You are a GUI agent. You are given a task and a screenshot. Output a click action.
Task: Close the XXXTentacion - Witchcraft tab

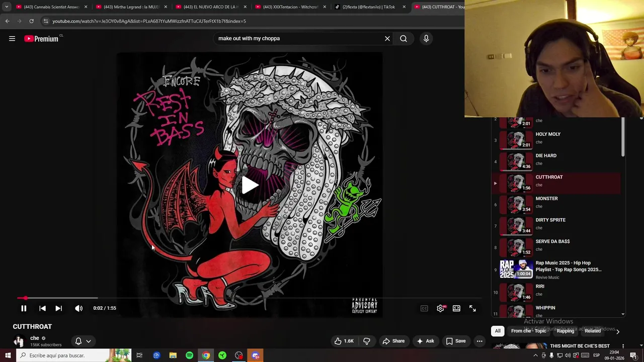click(325, 7)
